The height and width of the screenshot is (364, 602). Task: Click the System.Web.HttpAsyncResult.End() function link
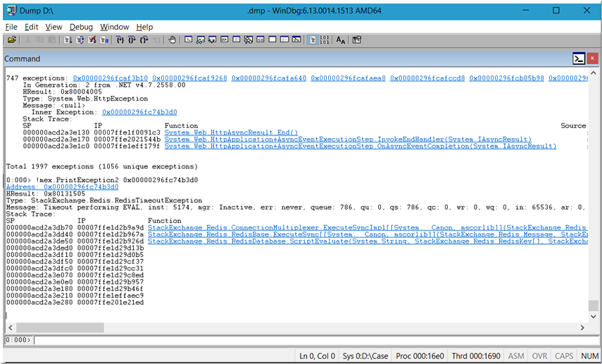pyautogui.click(x=231, y=132)
